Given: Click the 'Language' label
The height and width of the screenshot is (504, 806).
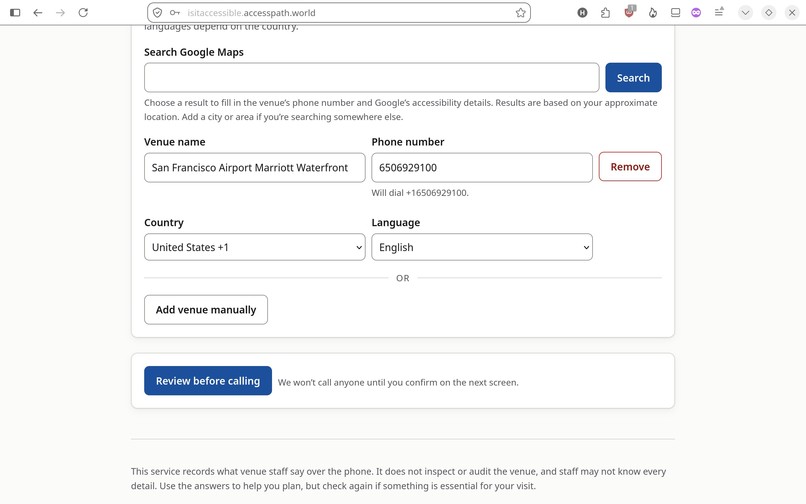Looking at the screenshot, I should (396, 223).
